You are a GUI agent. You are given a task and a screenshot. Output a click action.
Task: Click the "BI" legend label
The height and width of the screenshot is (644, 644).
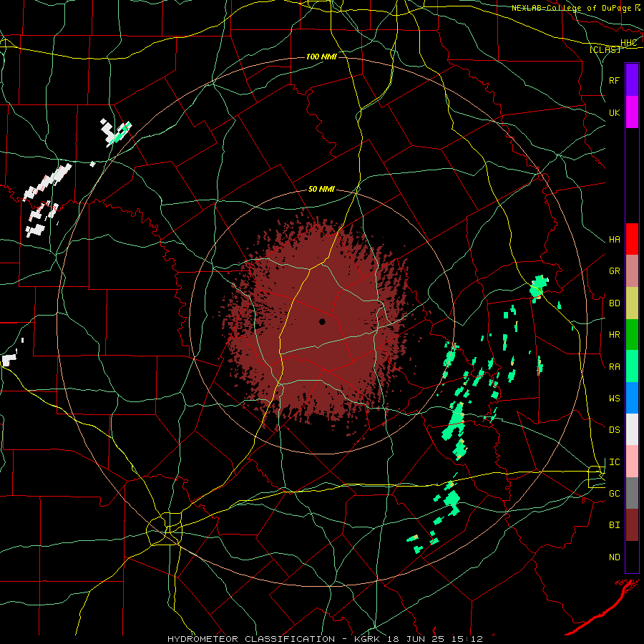pyautogui.click(x=614, y=525)
